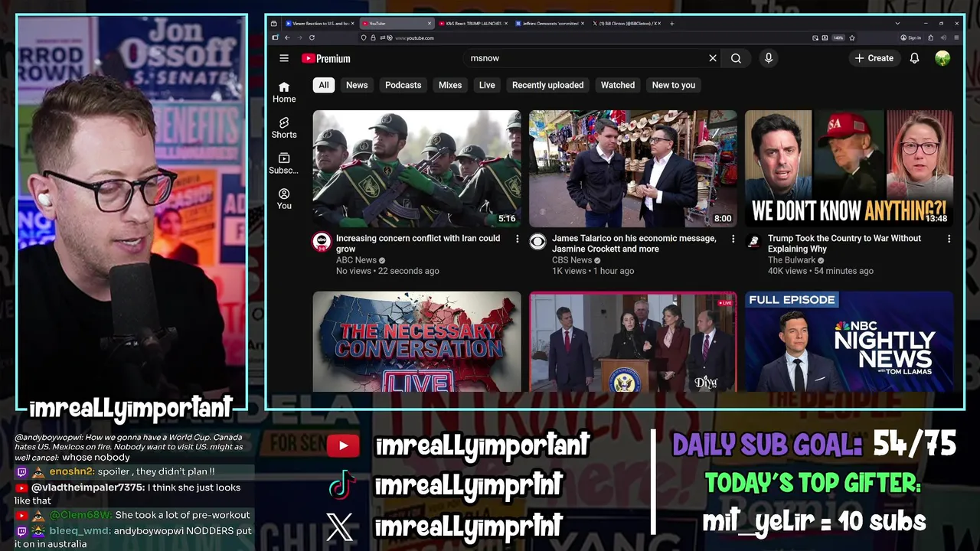Open the You section in sidebar
980x551 pixels.
284,199
